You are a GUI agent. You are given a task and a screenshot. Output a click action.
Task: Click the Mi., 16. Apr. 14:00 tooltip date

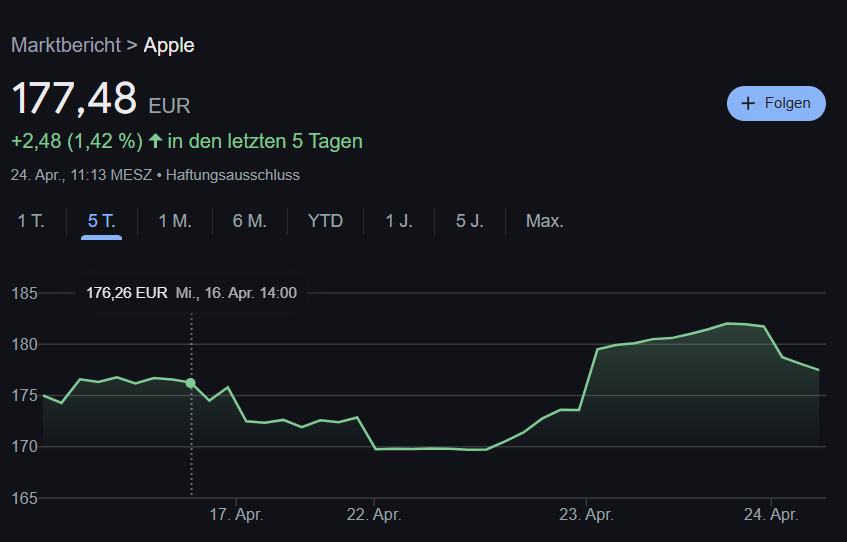pyautogui.click(x=236, y=293)
